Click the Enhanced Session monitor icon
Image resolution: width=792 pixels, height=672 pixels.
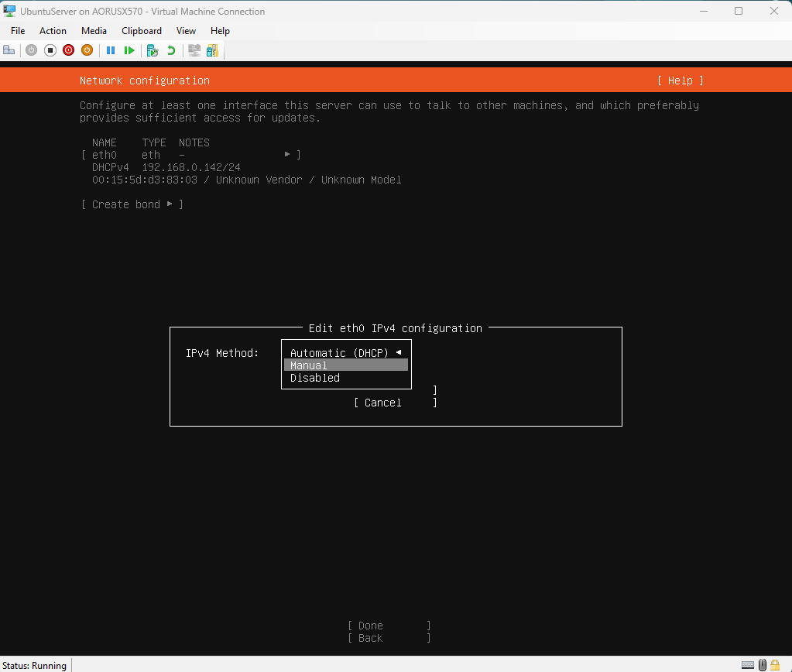tap(194, 50)
